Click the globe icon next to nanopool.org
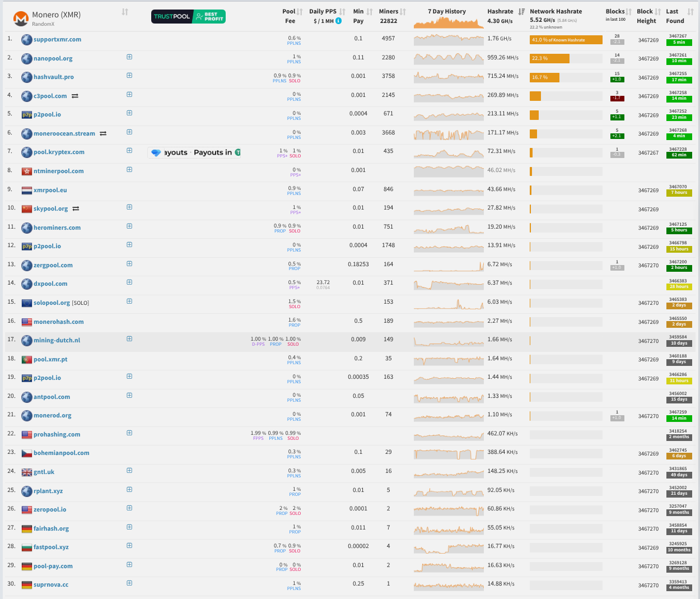The image size is (700, 599). point(26,58)
